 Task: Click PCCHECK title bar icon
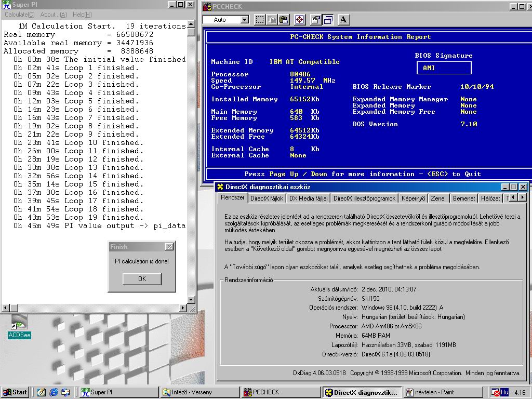(x=207, y=6)
